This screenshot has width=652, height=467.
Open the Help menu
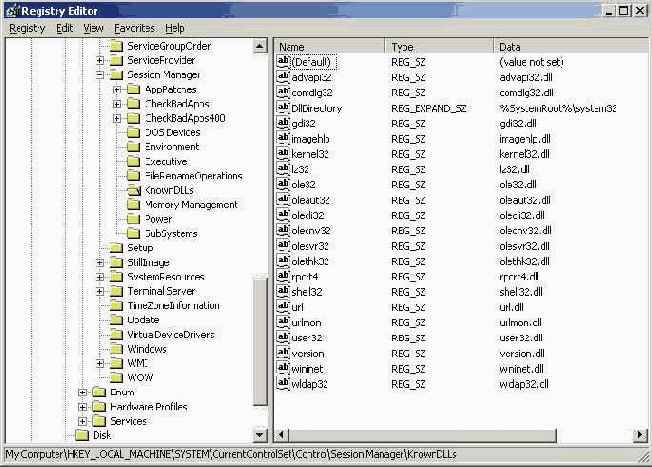[175, 28]
